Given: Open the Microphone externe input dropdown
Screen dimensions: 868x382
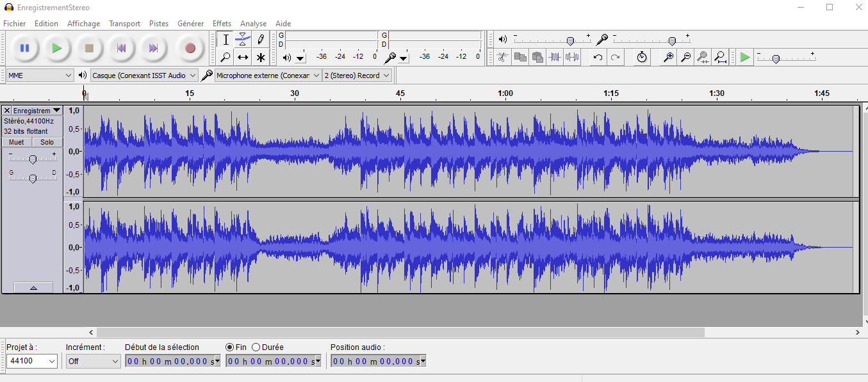Looking at the screenshot, I should click(268, 76).
